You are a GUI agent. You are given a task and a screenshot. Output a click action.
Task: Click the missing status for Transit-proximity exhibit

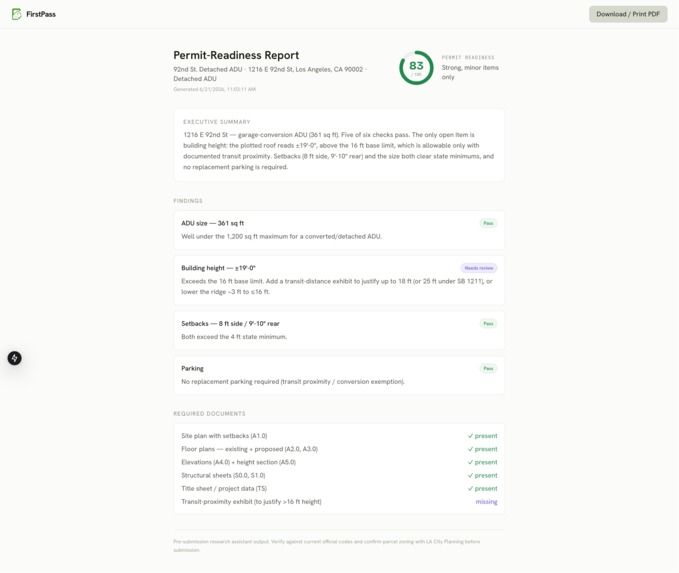486,502
